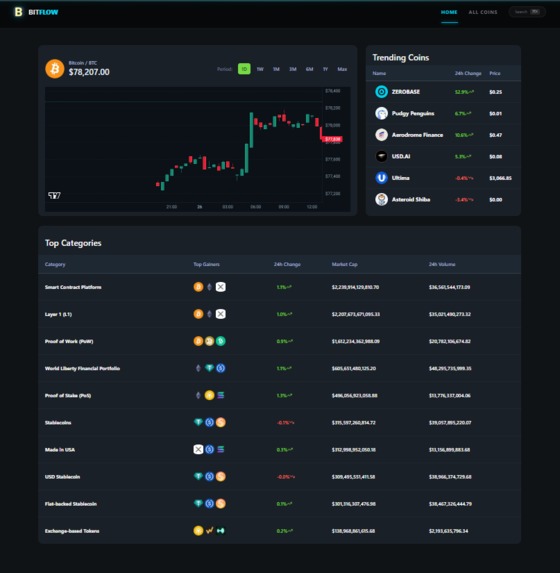
Task: Click the Made in USA category name
Action: point(60,449)
